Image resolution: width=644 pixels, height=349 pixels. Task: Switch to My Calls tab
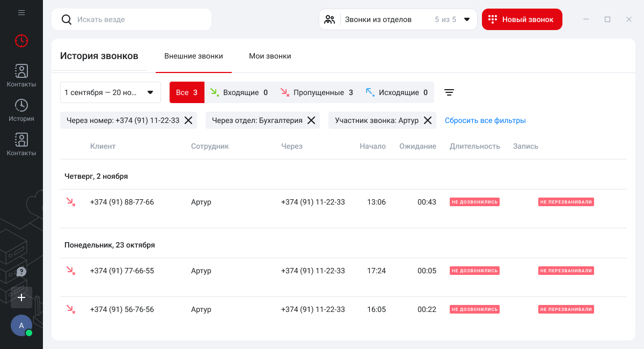tap(270, 56)
